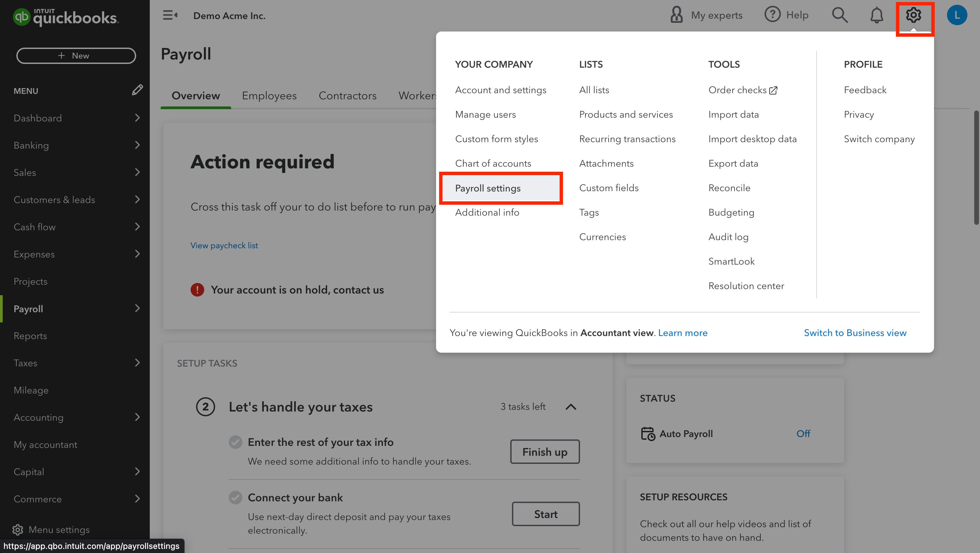
Task: Open the notifications bell
Action: click(877, 15)
